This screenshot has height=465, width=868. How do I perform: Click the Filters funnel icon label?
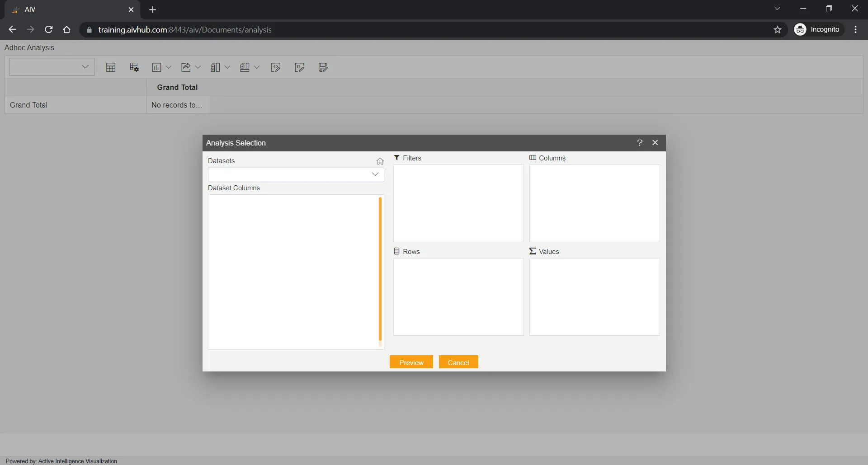tap(397, 158)
